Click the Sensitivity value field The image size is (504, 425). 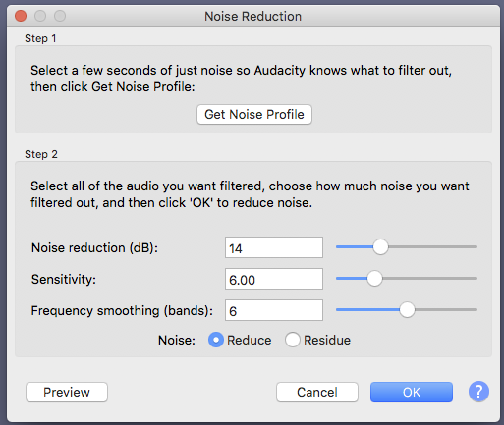coord(274,279)
